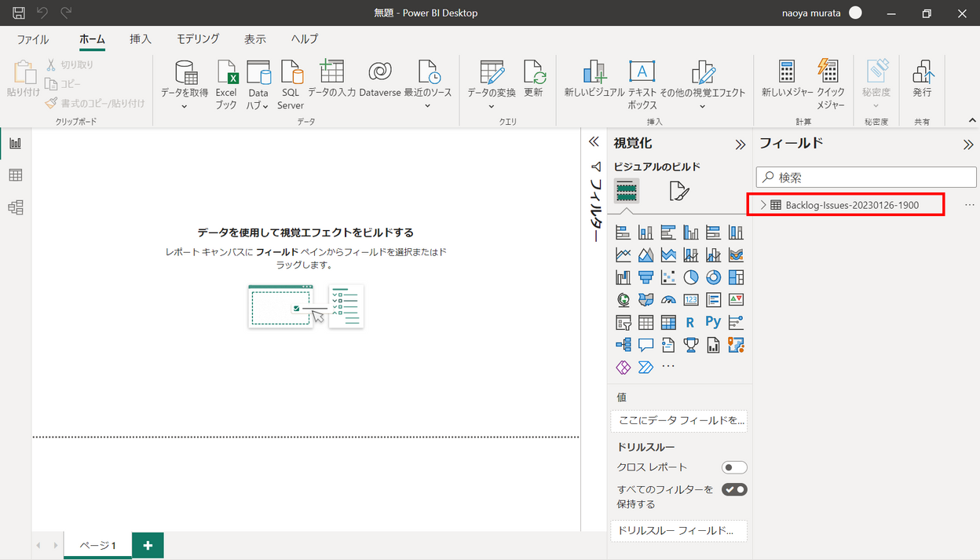Viewport: 980px width, 560px height.
Task: Click the 発行 publish button
Action: 922,79
